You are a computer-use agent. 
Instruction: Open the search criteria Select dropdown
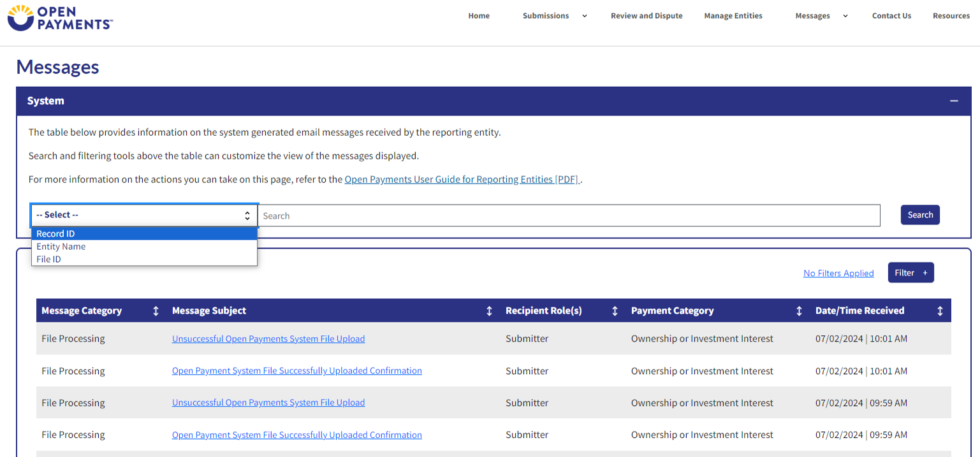(144, 215)
